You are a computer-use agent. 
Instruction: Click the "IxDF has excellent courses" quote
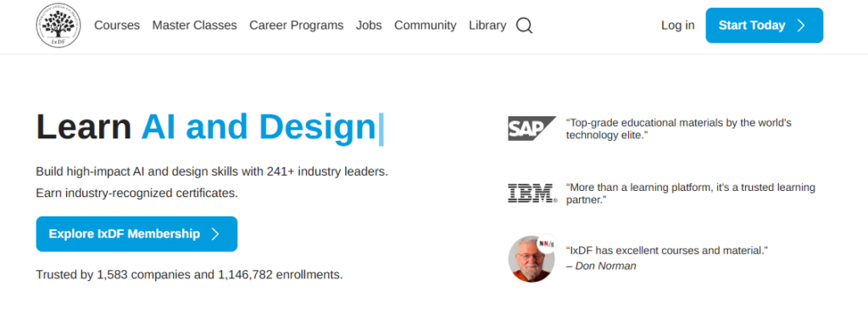667,250
